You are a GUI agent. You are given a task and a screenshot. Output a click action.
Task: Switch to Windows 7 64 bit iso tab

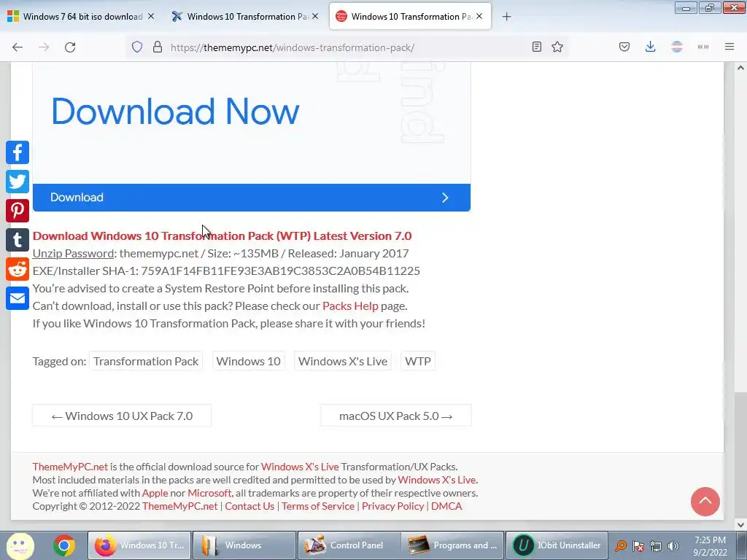(82, 17)
